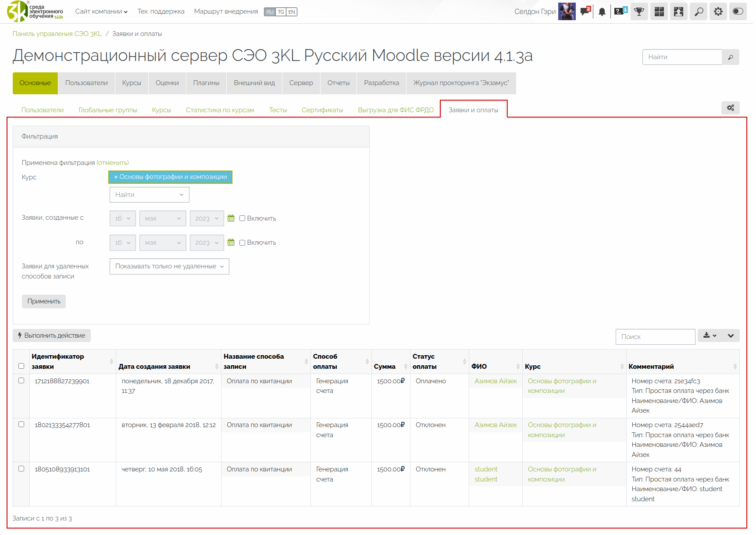
Task: Tick the select-all checkbox in table header
Action: click(21, 366)
